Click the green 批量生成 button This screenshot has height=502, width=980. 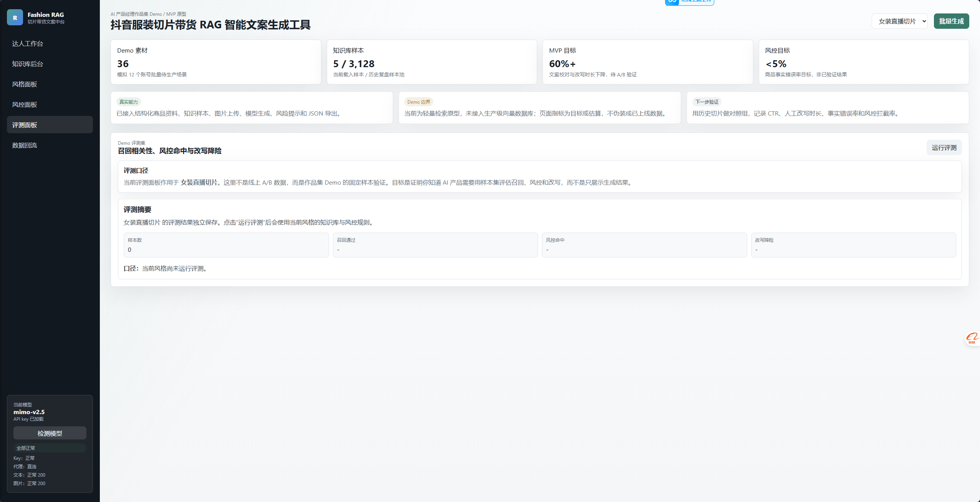[x=952, y=21]
